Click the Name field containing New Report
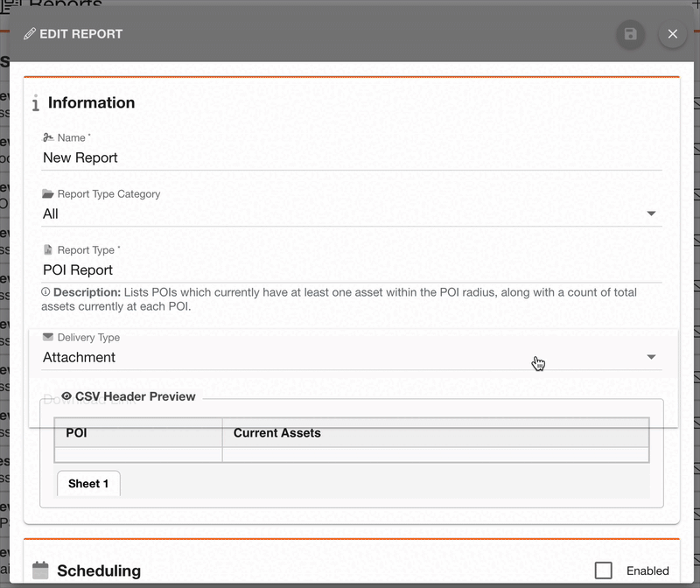The image size is (700, 588). 350,157
